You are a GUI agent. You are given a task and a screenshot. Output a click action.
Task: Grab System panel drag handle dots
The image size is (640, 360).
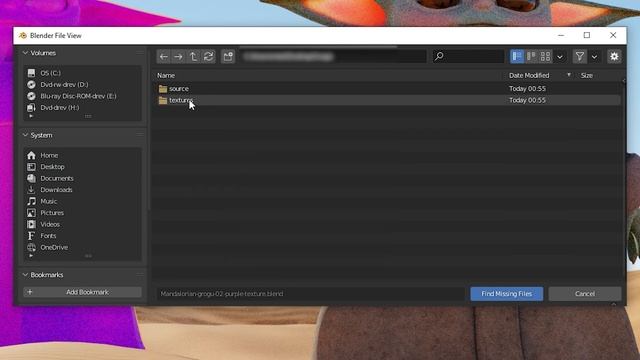(140, 135)
